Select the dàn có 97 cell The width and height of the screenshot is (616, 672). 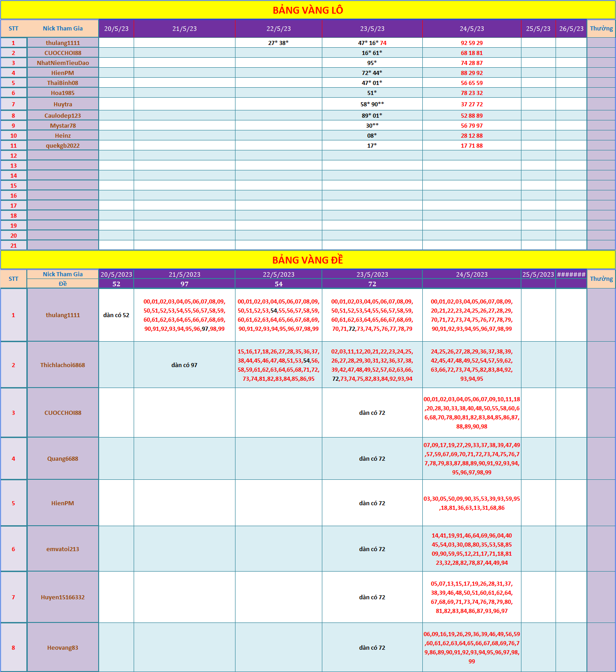184,365
